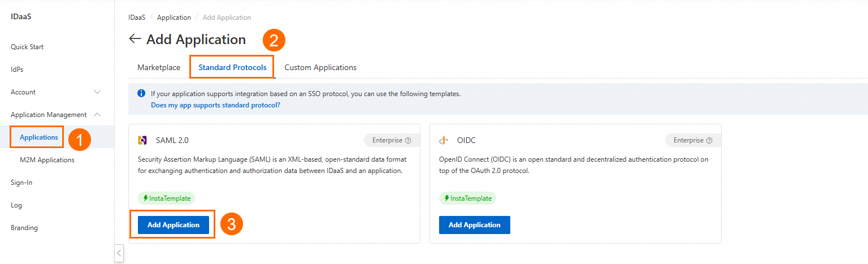Click the InstaTemplate tag on the SAML card
The width and height of the screenshot is (868, 264).
pos(167,198)
